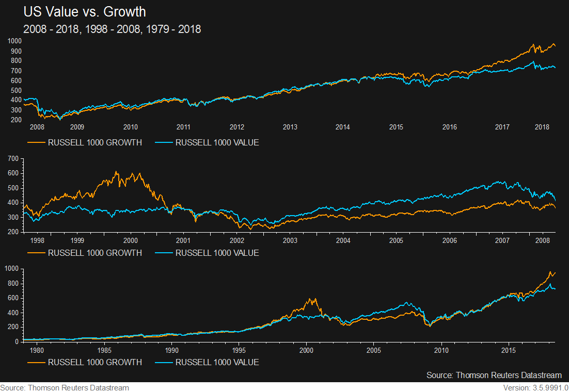Select the 1995 x-axis label on bottom chart
This screenshot has height=392, width=569.
tap(239, 350)
